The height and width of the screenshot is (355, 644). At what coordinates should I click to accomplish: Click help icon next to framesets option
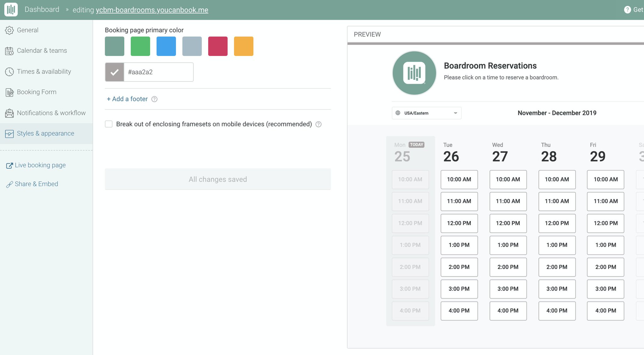click(x=319, y=124)
